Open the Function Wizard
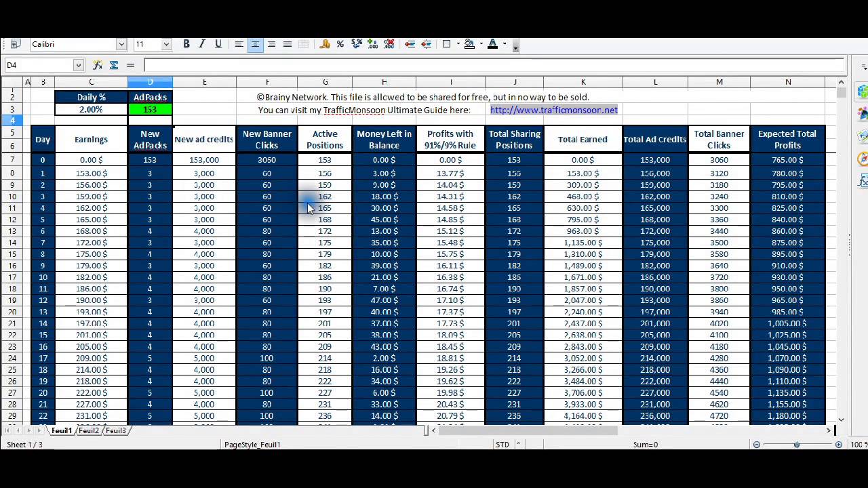The image size is (868, 488). 98,65
